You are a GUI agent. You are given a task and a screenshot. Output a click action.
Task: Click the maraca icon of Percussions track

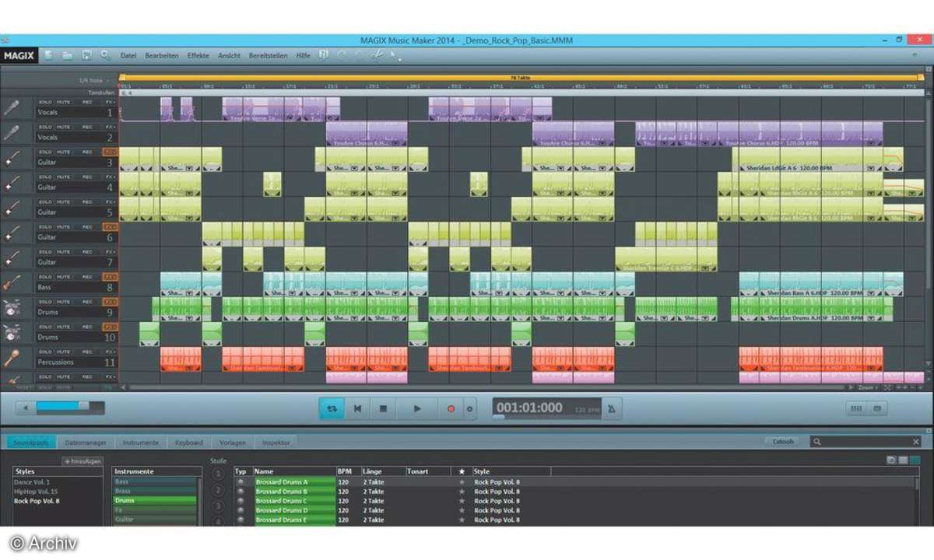tap(12, 358)
